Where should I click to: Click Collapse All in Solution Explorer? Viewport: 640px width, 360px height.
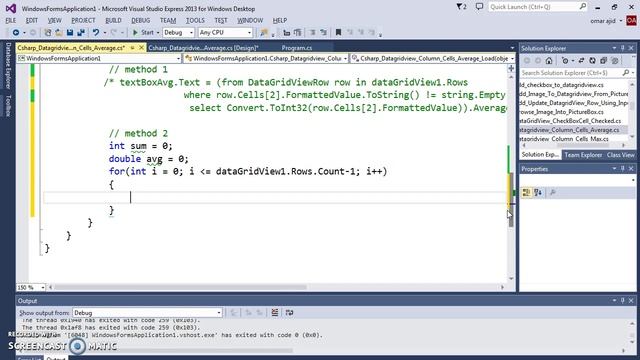point(603,61)
